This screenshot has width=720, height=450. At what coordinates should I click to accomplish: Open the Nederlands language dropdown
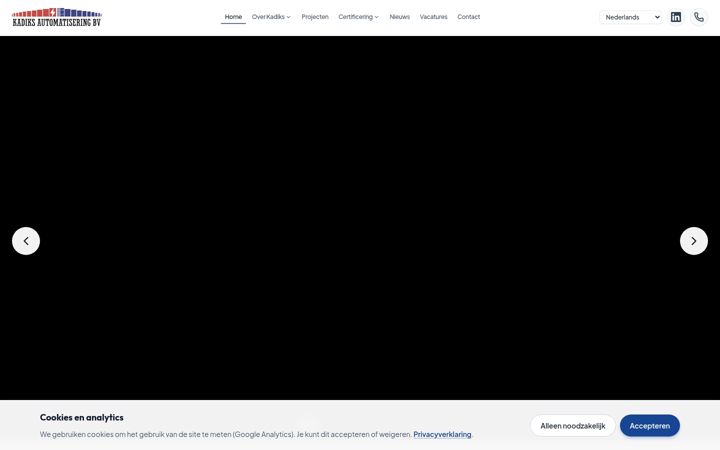pyautogui.click(x=631, y=17)
